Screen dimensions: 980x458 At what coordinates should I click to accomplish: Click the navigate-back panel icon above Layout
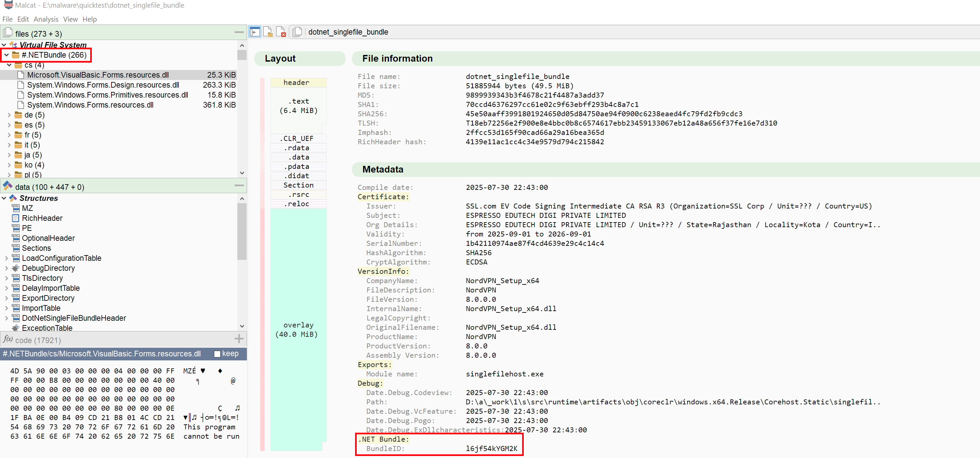[255, 32]
